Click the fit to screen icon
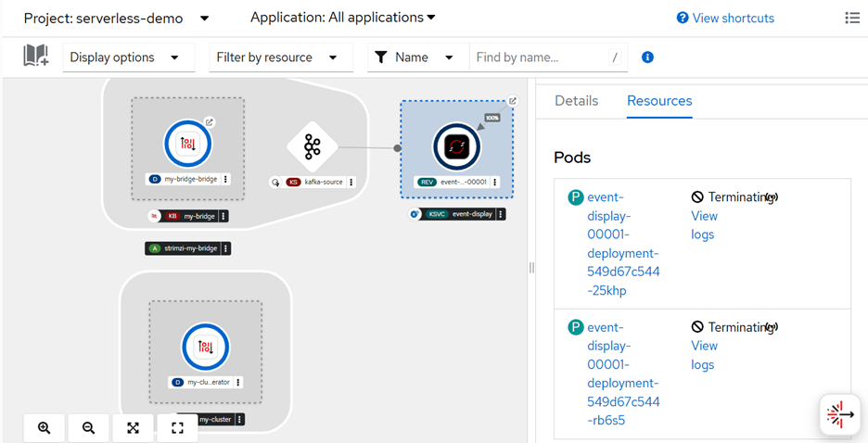This screenshot has height=443, width=868. (x=133, y=427)
